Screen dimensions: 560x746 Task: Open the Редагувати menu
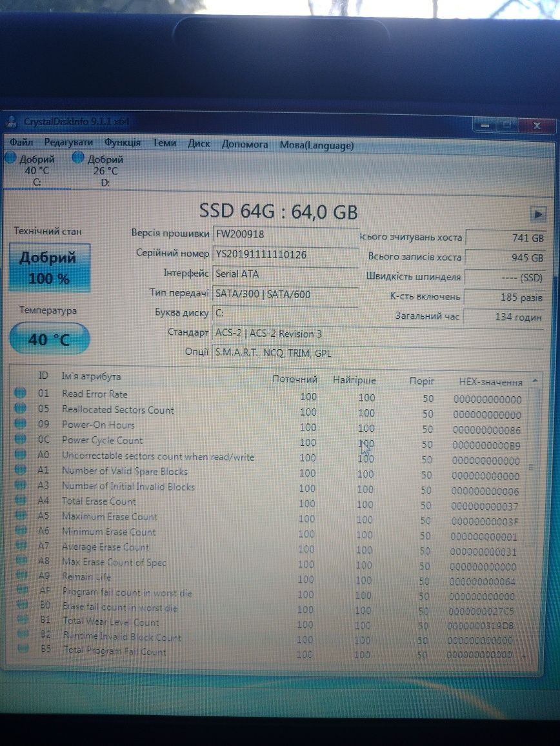(x=68, y=142)
